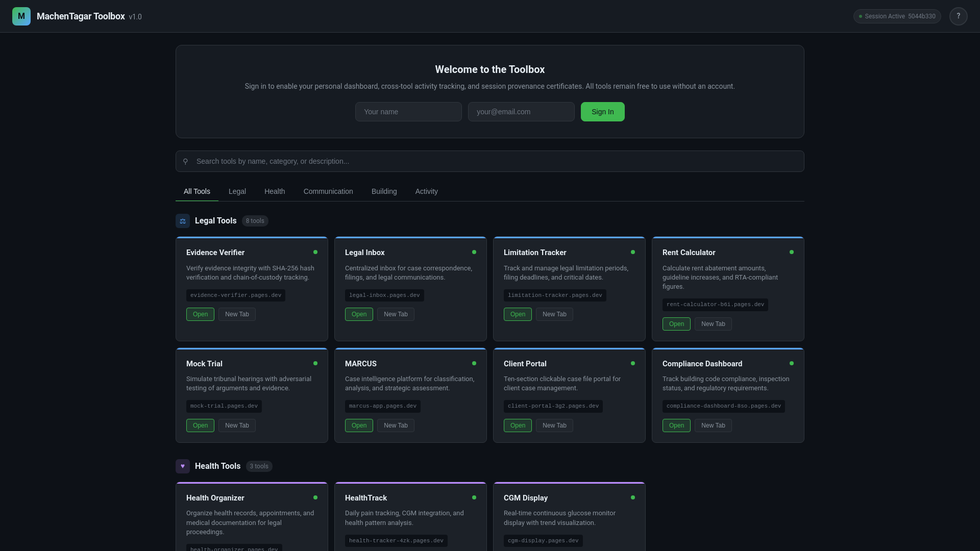
Task: Click the MachenTagar Toolbox title
Action: (81, 16)
